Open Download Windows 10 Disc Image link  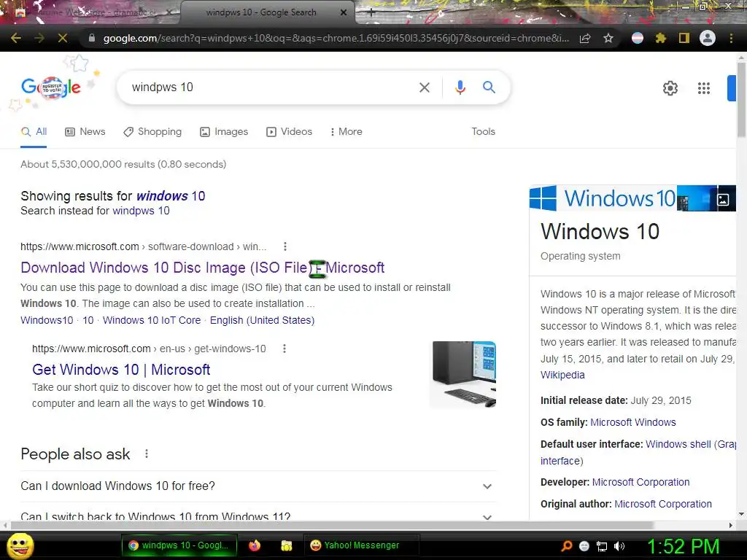[x=203, y=268]
